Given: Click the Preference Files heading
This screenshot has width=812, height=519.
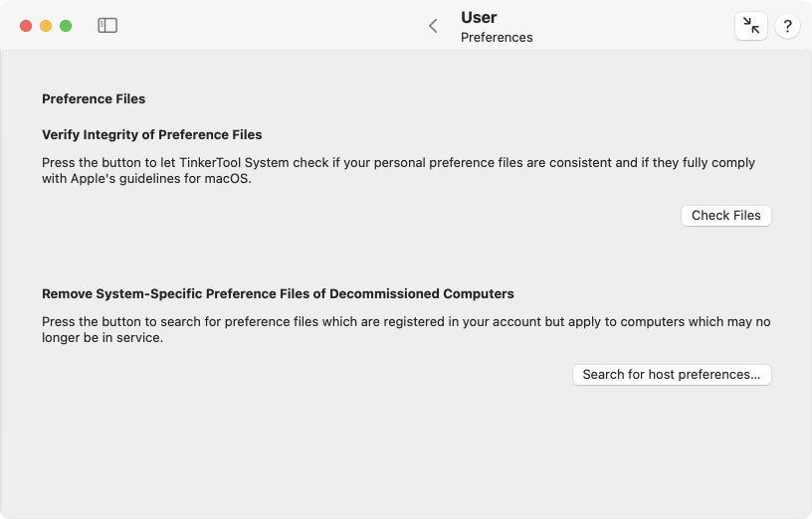Looking at the screenshot, I should tap(94, 98).
